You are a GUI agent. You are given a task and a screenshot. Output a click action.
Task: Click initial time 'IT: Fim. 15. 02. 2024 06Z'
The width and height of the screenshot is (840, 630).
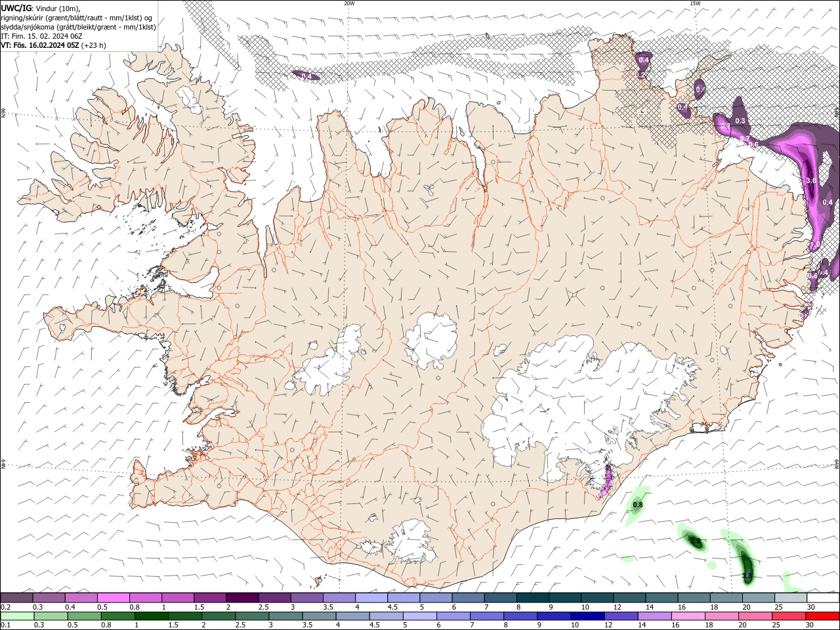point(41,36)
